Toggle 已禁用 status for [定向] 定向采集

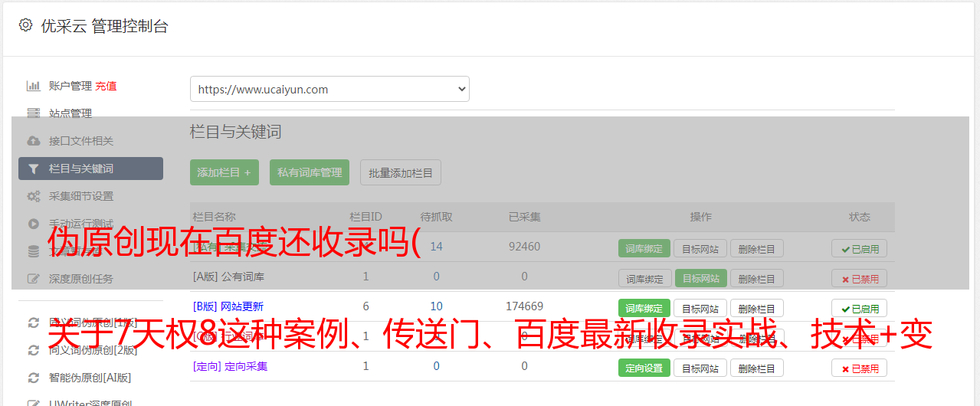click(860, 368)
